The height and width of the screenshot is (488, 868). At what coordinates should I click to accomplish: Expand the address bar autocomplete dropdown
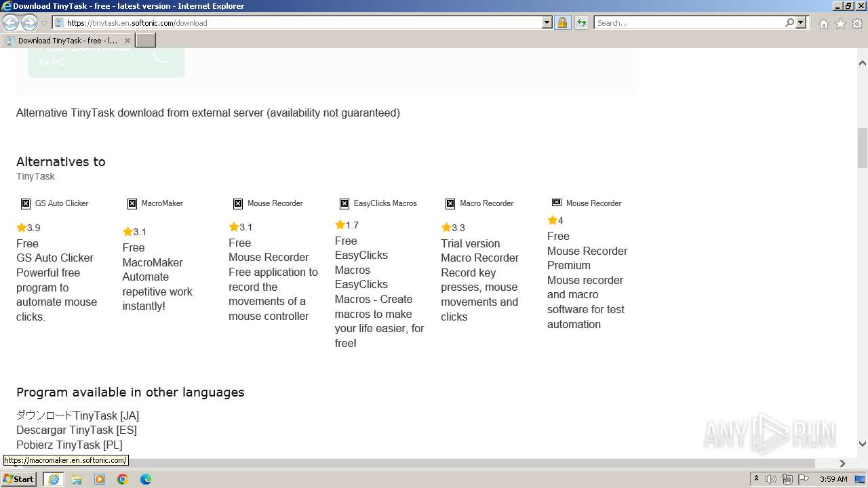tap(547, 23)
